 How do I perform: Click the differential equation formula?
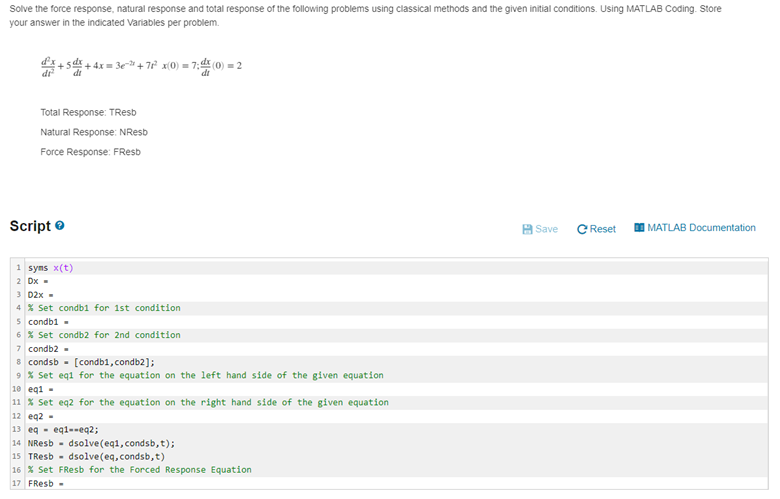pos(141,66)
